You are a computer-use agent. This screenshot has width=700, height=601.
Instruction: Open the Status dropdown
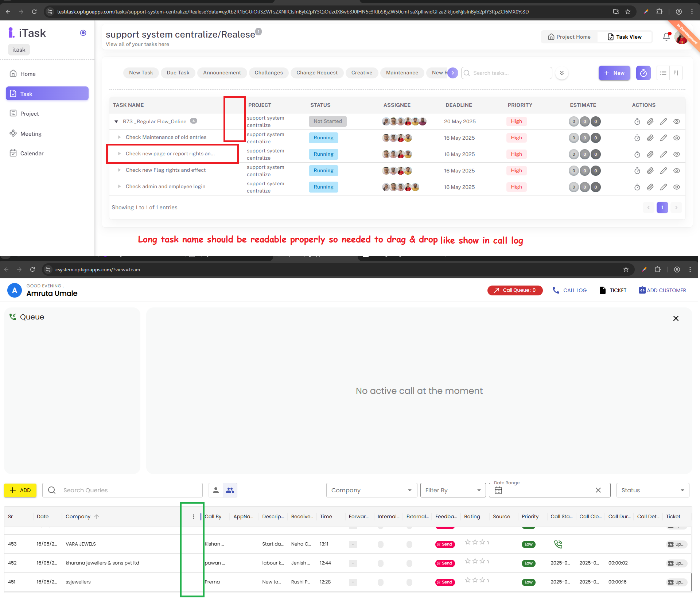point(652,490)
